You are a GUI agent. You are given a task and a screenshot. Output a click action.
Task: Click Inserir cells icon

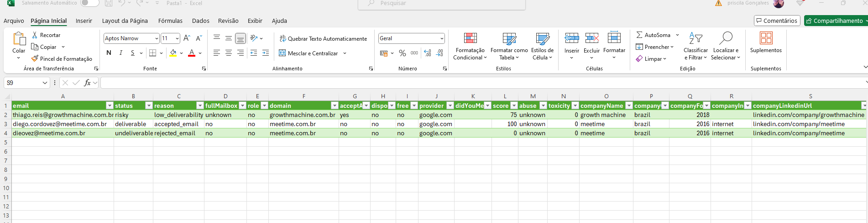572,38
